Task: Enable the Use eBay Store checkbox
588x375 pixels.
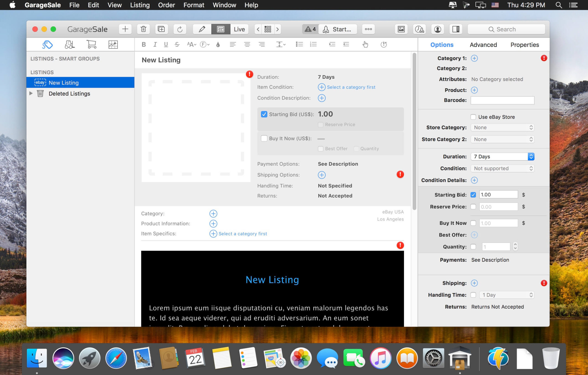Action: (473, 117)
